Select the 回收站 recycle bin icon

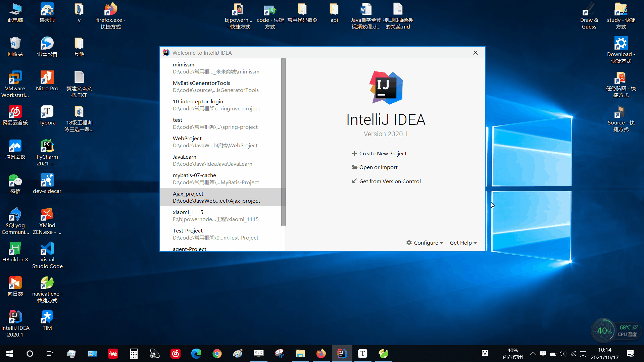coord(15,47)
